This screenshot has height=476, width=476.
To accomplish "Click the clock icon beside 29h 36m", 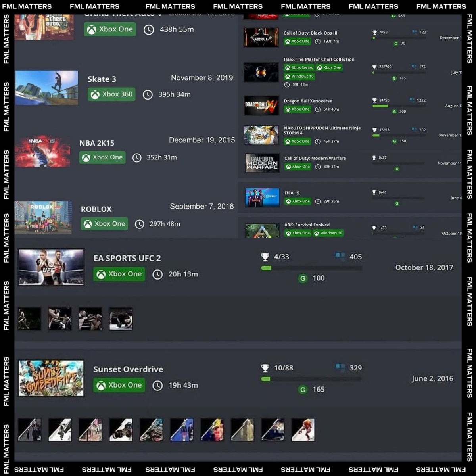I will tap(318, 202).
